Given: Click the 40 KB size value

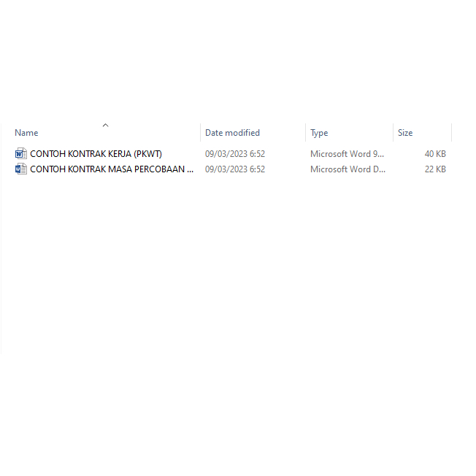Looking at the screenshot, I should click(435, 154).
